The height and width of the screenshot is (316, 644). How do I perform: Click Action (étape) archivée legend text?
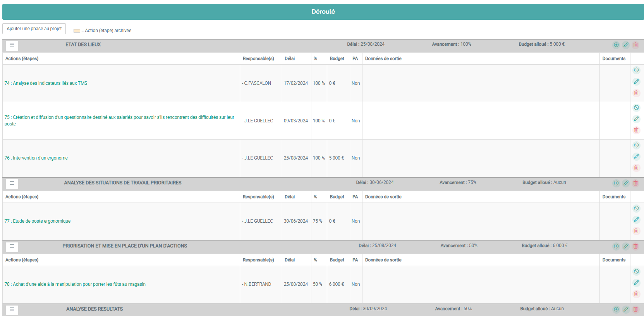coord(108,31)
